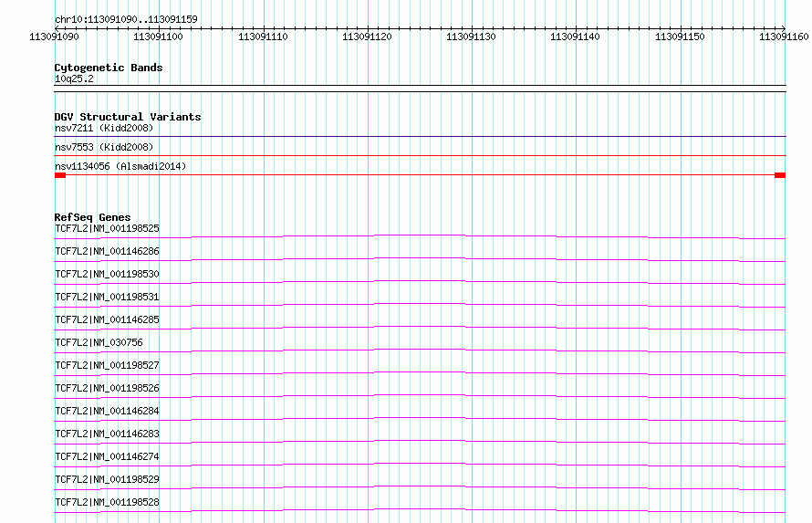Open transcript TCF7L2|NM_001198529

pos(107,479)
